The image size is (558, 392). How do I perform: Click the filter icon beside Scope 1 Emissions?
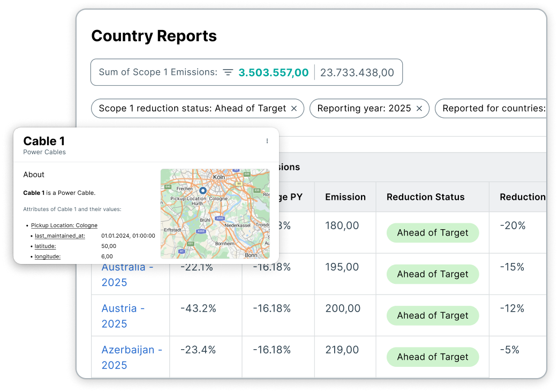coord(228,72)
